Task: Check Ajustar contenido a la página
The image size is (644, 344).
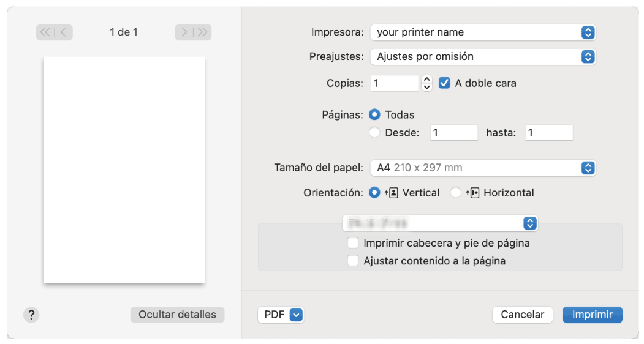Action: click(x=353, y=261)
